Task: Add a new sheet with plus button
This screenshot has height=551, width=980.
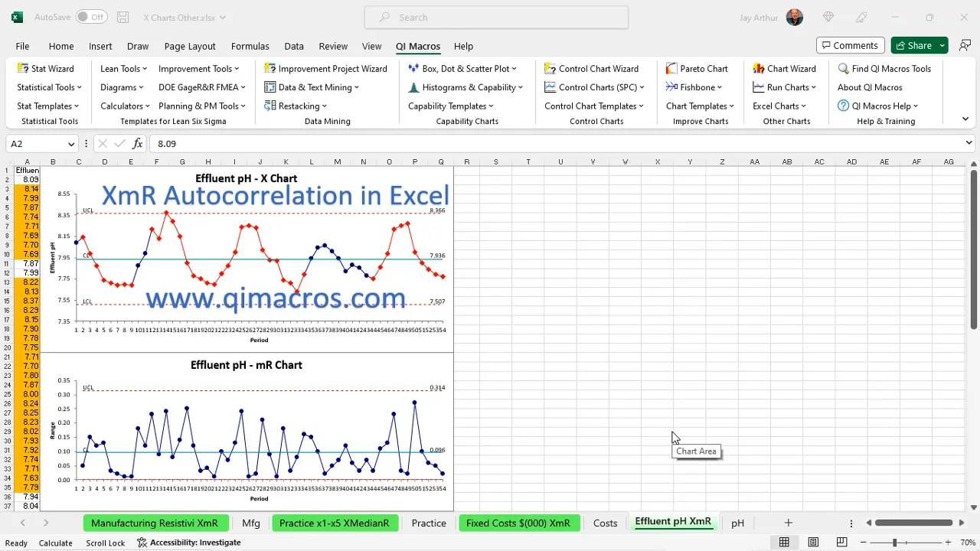Action: (788, 523)
